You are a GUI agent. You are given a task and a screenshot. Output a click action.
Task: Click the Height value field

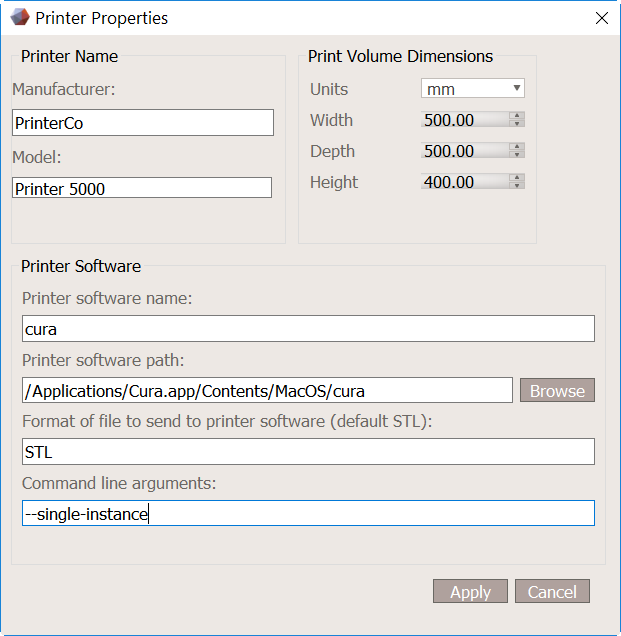point(464,182)
